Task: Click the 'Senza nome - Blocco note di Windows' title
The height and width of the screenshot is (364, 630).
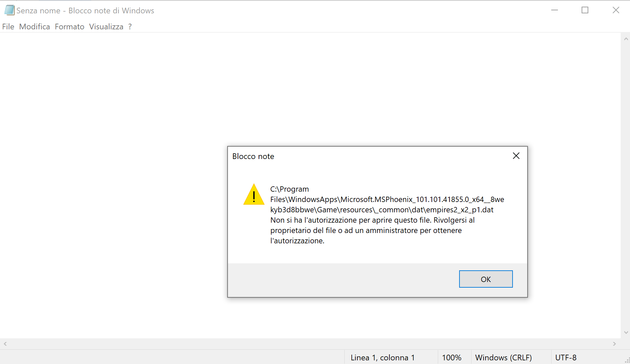Action: coord(85,11)
